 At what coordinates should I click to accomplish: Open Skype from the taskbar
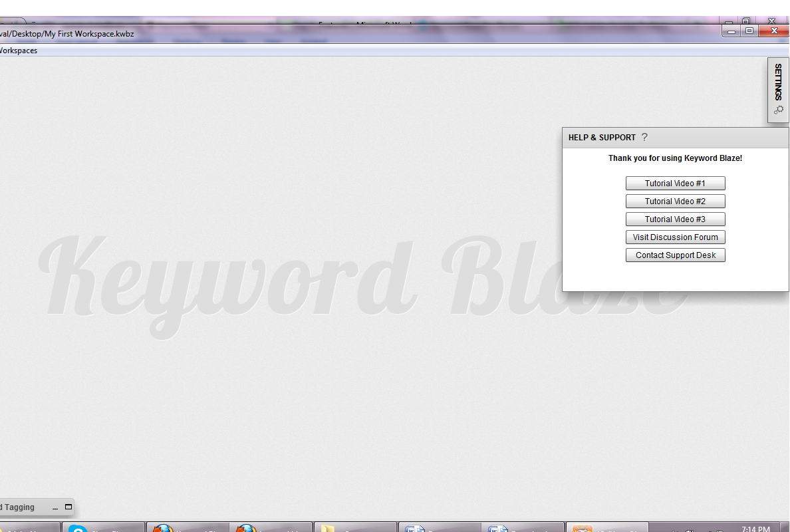click(103, 527)
